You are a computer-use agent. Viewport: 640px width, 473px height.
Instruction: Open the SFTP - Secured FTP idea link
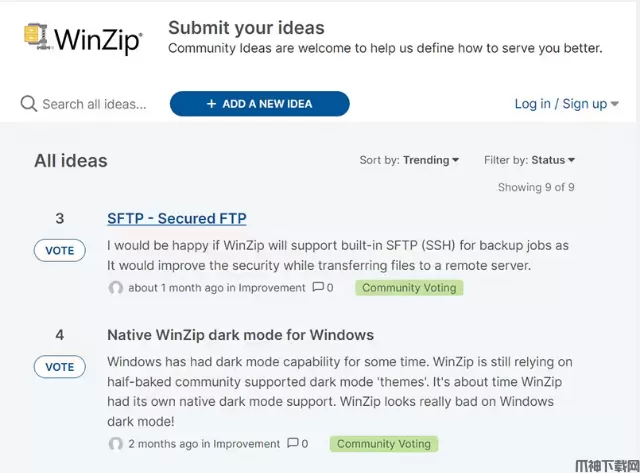(177, 219)
